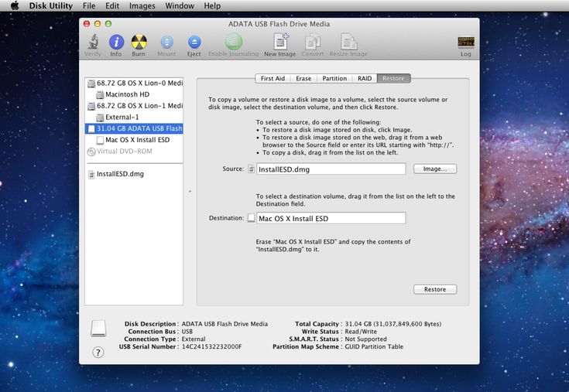
Task: Click the Enable Journaling icon
Action: tap(233, 42)
